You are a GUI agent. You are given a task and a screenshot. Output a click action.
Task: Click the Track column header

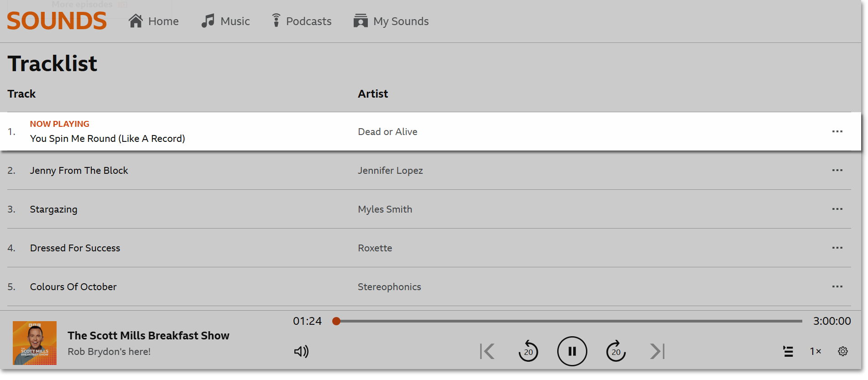pyautogui.click(x=21, y=94)
